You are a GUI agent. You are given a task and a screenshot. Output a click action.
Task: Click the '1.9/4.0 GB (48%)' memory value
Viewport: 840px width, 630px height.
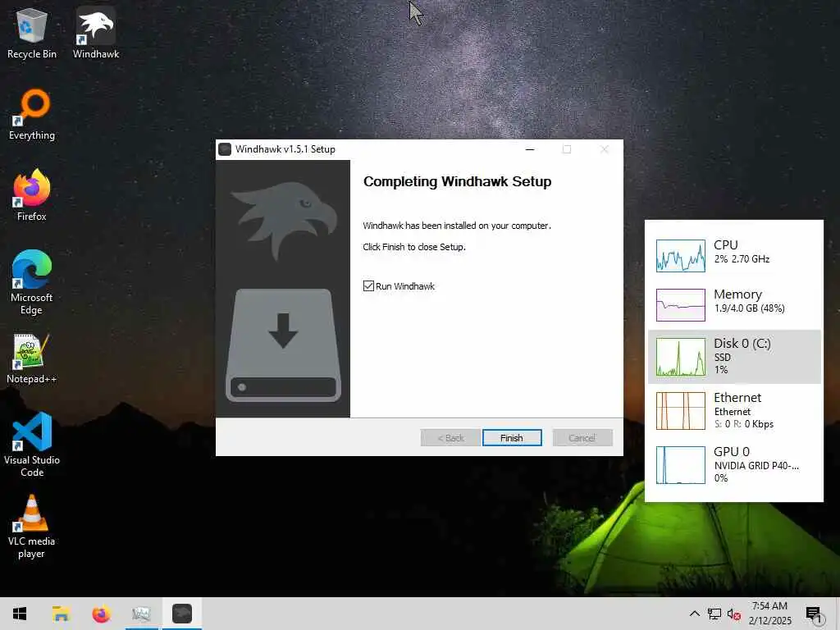pyautogui.click(x=750, y=308)
